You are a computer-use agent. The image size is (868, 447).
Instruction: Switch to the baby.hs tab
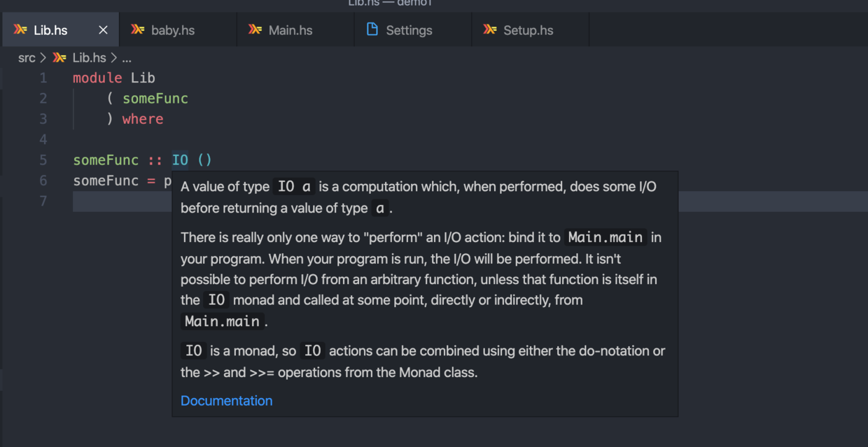click(x=173, y=30)
